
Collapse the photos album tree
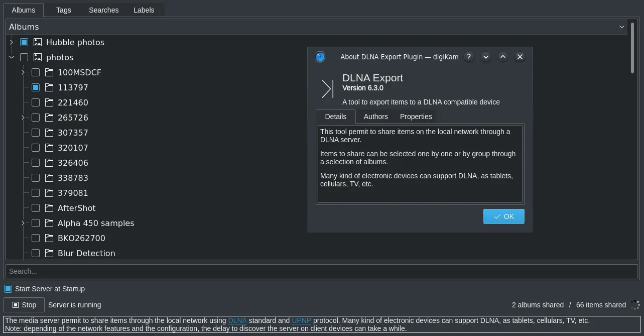click(11, 57)
